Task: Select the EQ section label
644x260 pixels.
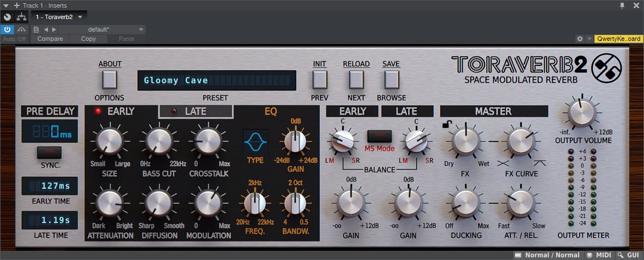Action: (x=271, y=111)
